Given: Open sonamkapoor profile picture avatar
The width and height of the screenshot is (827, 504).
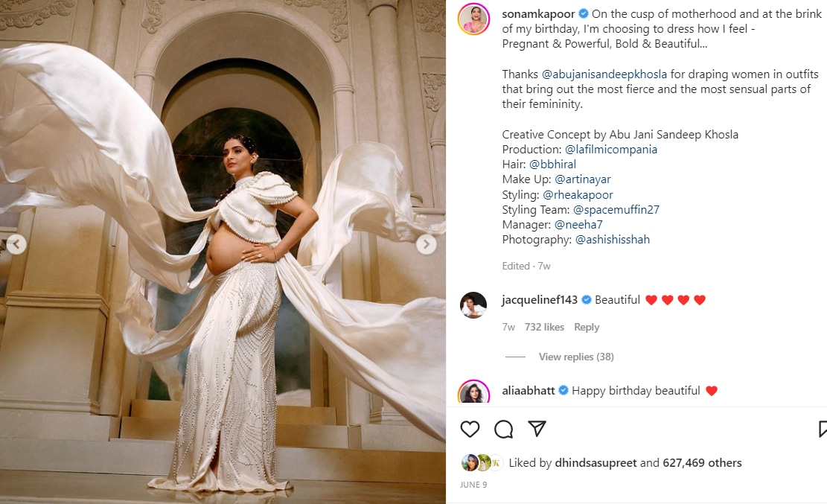Looking at the screenshot, I should click(x=473, y=19).
